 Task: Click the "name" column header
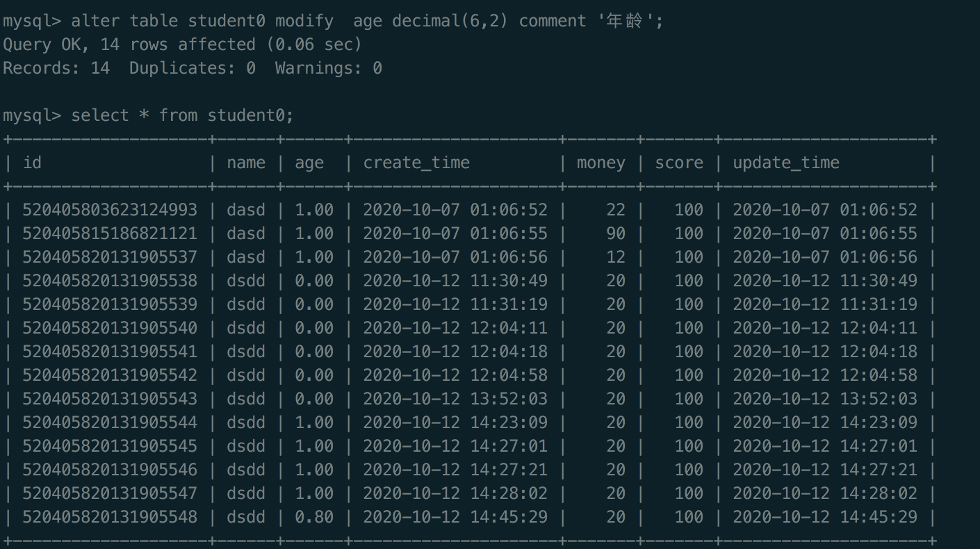coord(246,163)
